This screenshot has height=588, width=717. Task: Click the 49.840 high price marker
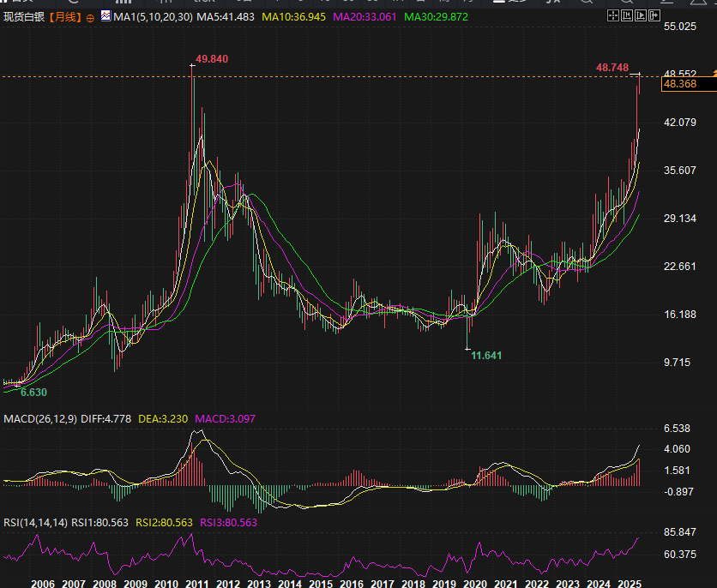pos(212,59)
